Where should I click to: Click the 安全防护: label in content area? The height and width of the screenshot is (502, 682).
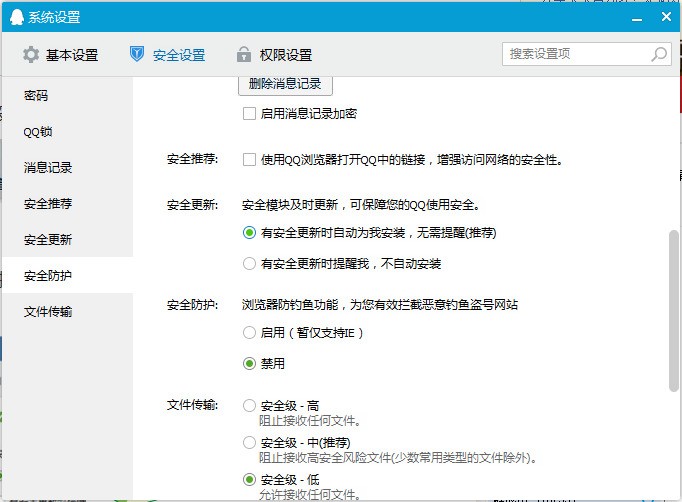coord(192,305)
